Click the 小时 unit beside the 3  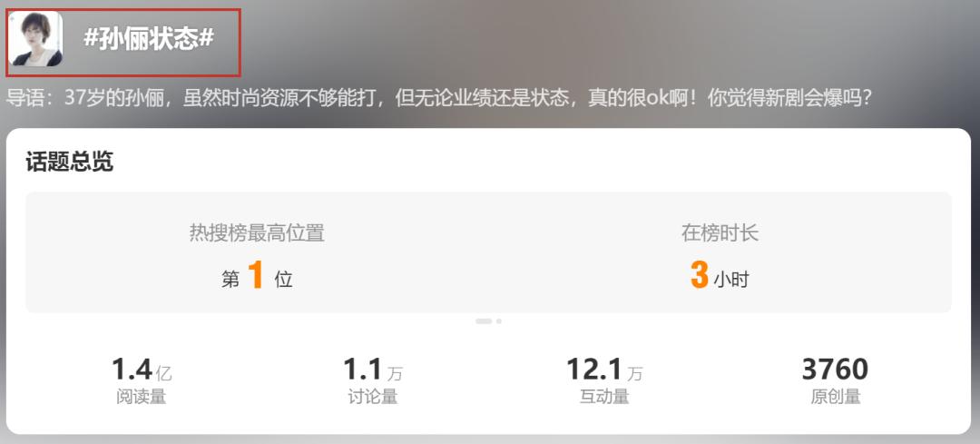pyautogui.click(x=731, y=280)
